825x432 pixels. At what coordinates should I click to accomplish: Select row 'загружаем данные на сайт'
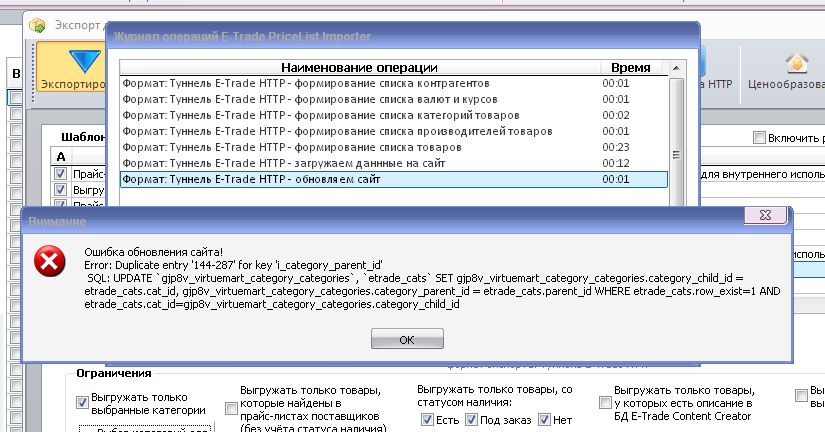tap(394, 163)
